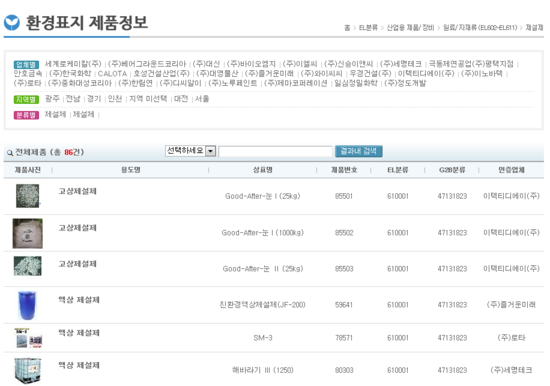The height and width of the screenshot is (386, 550).
Task: Open product photo for SM-3
Action: (x=29, y=338)
